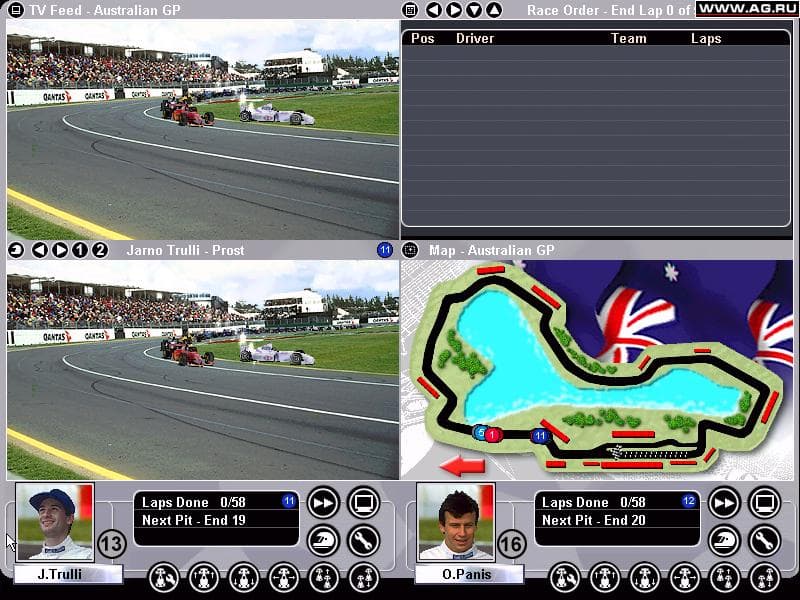
Task: Click the Pos column header
Action: pyautogui.click(x=422, y=38)
